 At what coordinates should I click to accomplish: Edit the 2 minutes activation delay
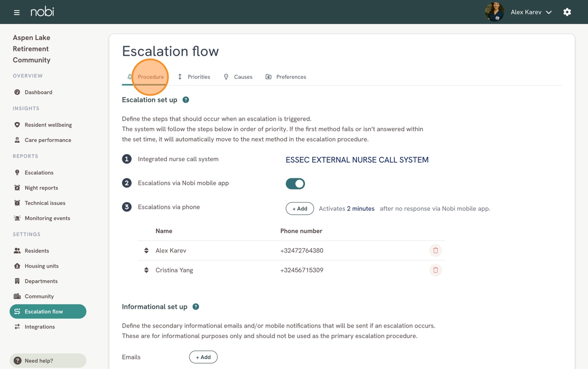tap(360, 208)
